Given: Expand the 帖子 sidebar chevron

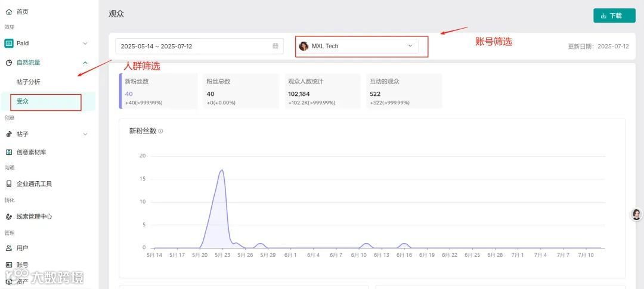Looking at the screenshot, I should click(85, 134).
